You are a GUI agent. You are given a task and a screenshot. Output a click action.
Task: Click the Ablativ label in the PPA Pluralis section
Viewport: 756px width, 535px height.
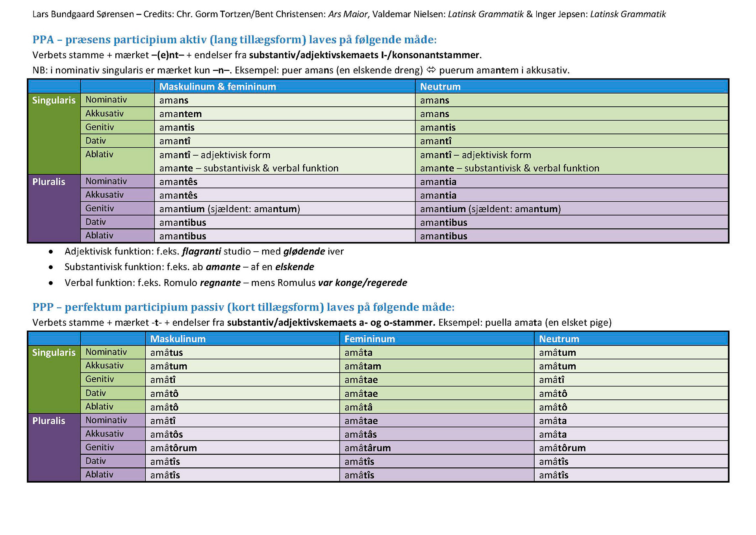(x=99, y=236)
